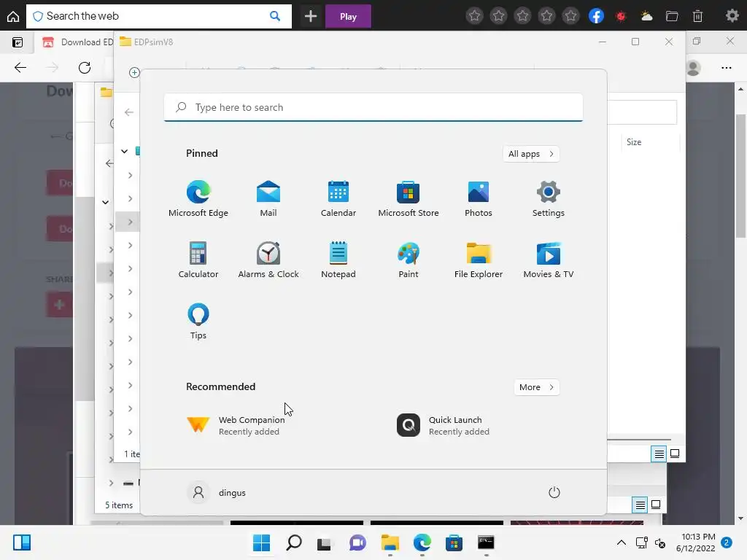Open the Tips app
This screenshot has height=560, width=747.
pyautogui.click(x=198, y=322)
